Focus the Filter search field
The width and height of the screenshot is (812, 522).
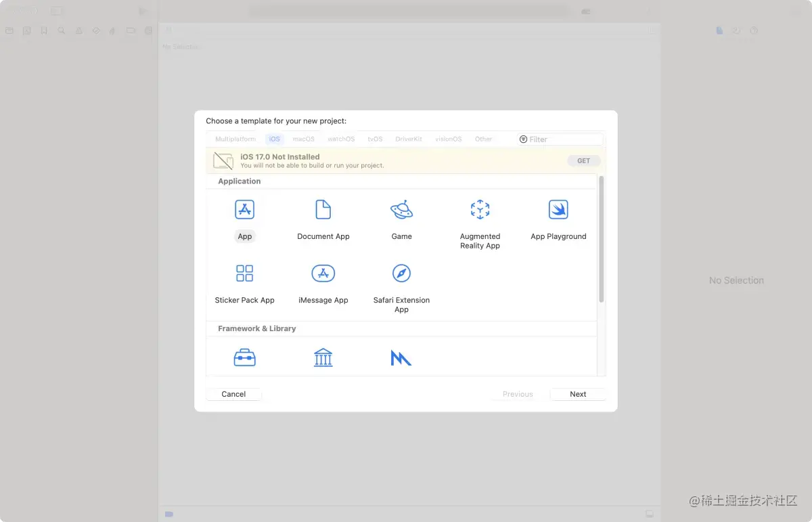[x=560, y=139]
